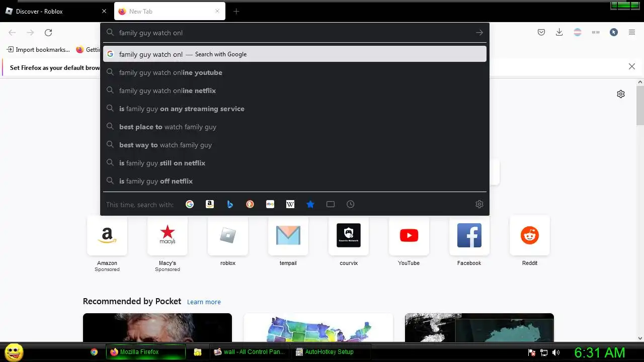Open search settings gear in suggestion panel
This screenshot has width=644, height=362.
479,204
